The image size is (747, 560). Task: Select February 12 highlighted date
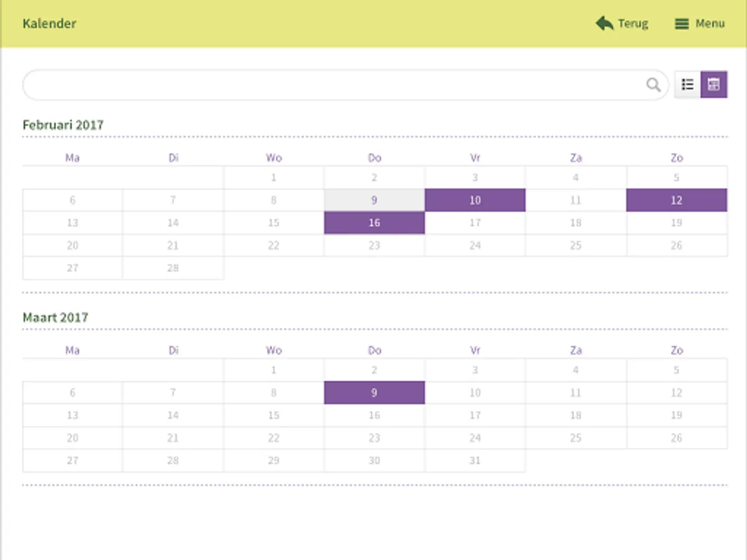pyautogui.click(x=677, y=200)
